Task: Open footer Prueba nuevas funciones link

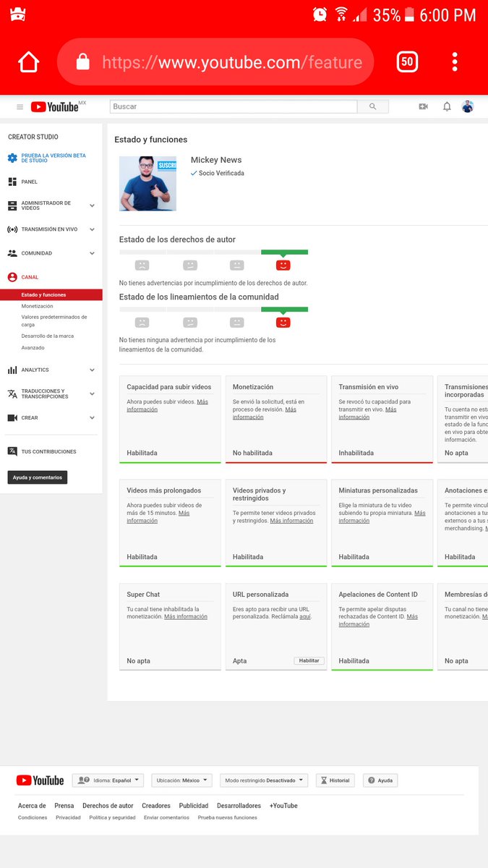Action: point(227,817)
